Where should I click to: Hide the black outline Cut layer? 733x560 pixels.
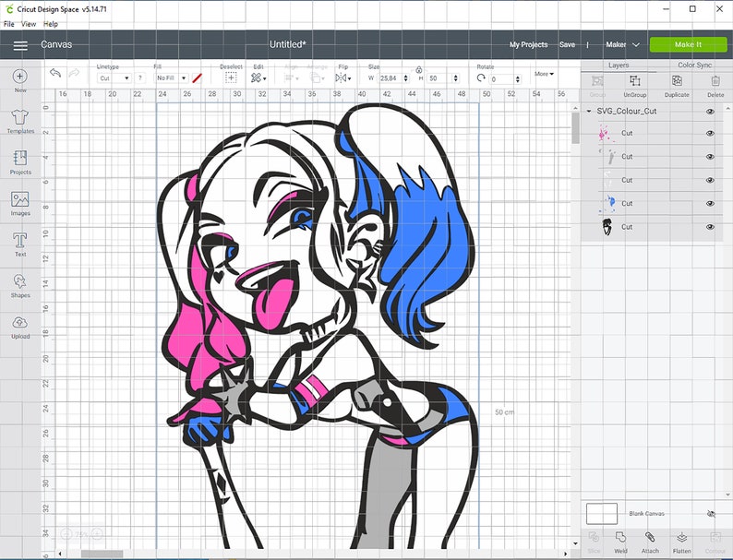(710, 227)
